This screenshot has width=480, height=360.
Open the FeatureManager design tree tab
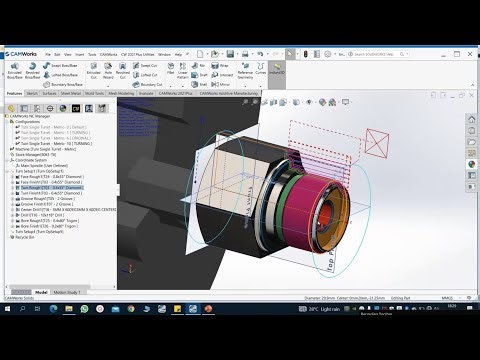point(11,108)
